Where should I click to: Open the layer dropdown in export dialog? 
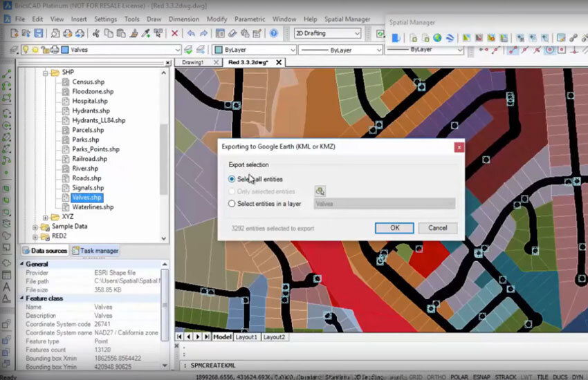click(x=385, y=204)
